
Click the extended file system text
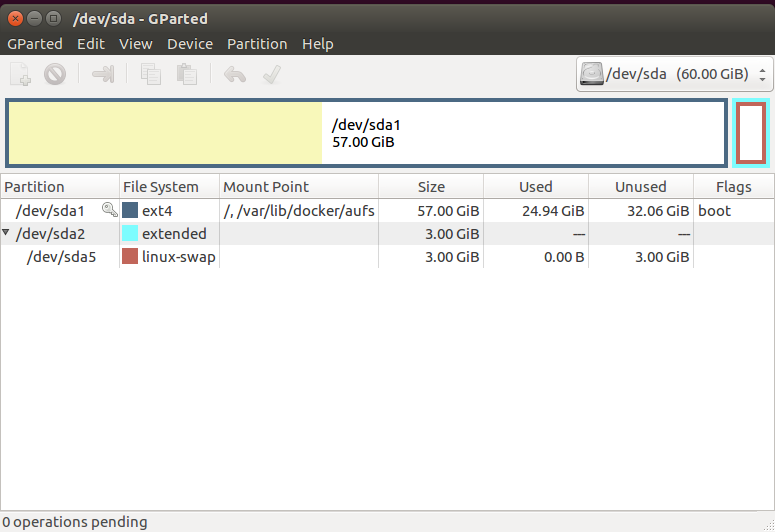click(174, 233)
